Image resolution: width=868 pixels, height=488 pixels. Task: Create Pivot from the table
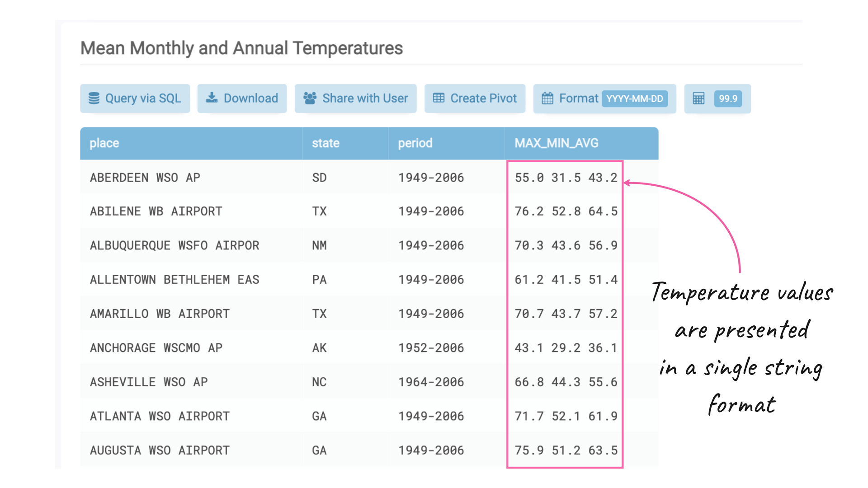475,98
